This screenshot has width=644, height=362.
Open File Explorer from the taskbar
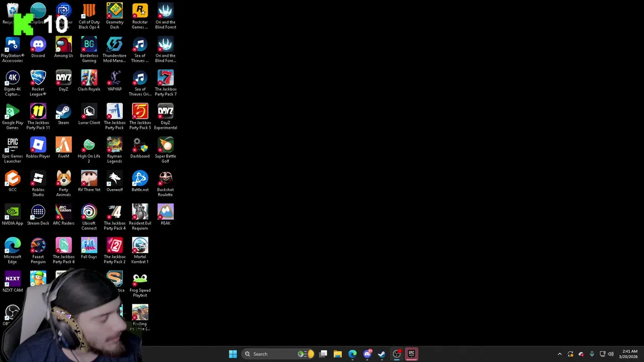[x=338, y=354]
